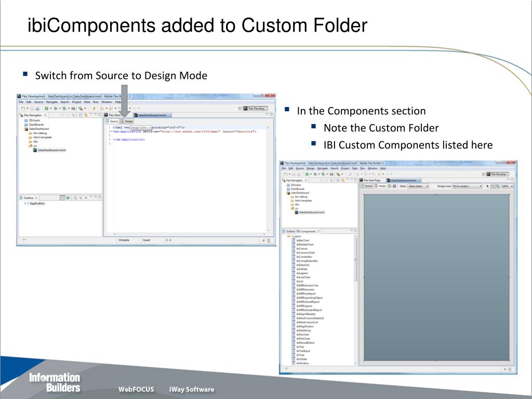Open the State dropdown showing Base state
This screenshot has width=532, height=399.
click(418, 187)
